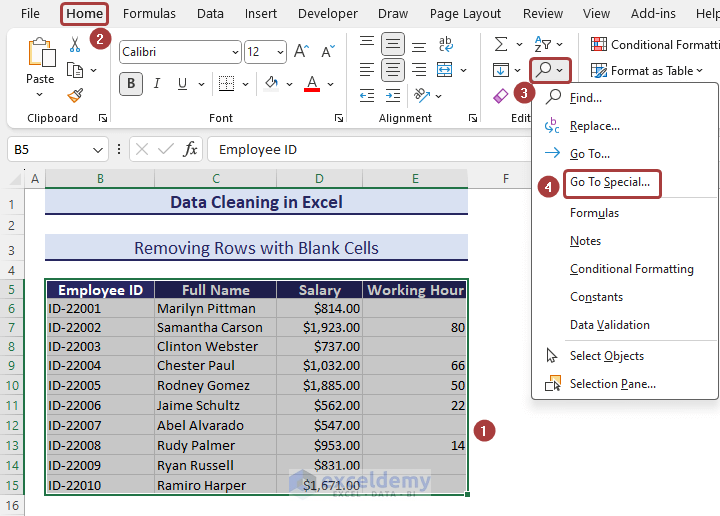
Task: Choose Selection Pane from the menu
Action: pyautogui.click(x=613, y=384)
